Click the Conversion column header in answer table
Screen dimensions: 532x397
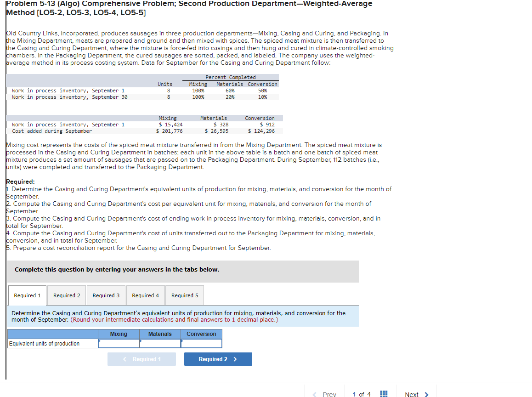tap(202, 334)
